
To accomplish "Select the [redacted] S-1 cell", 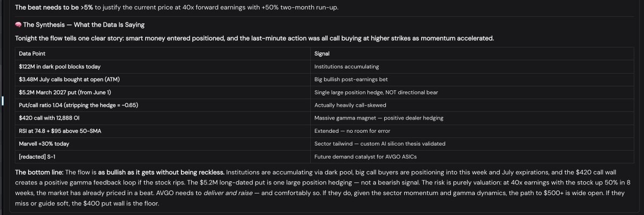I will point(163,157).
